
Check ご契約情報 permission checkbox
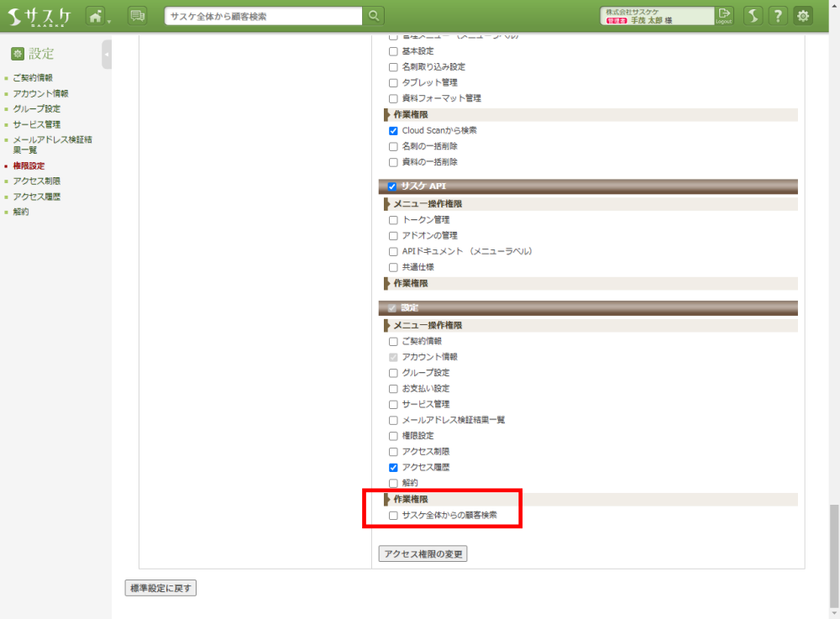pyautogui.click(x=393, y=342)
